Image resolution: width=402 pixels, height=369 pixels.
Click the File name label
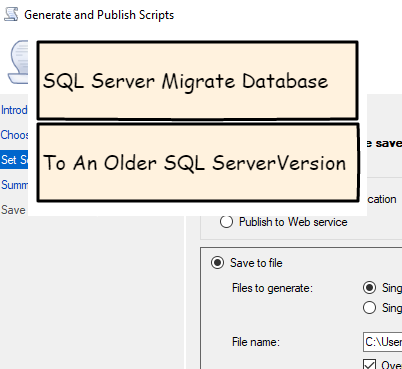coord(256,342)
